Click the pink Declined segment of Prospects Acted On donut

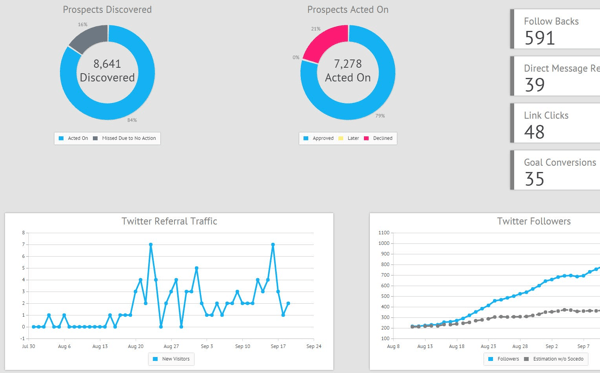[326, 41]
